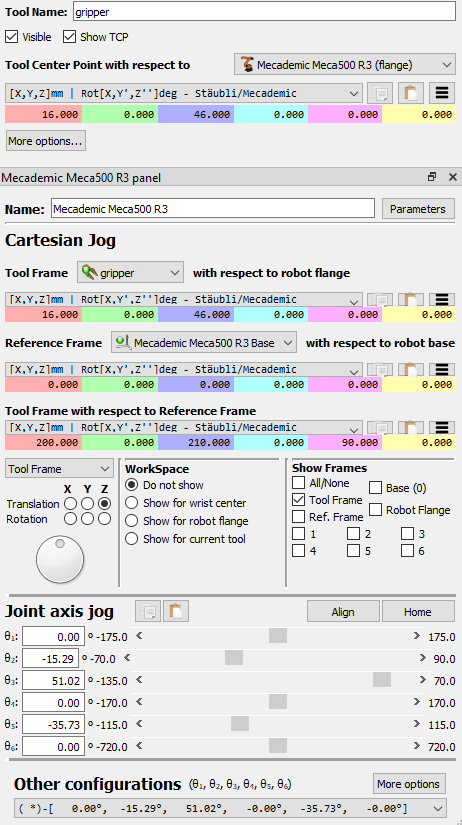Toggle the Show TCP checkbox
462x825 pixels.
click(69, 37)
